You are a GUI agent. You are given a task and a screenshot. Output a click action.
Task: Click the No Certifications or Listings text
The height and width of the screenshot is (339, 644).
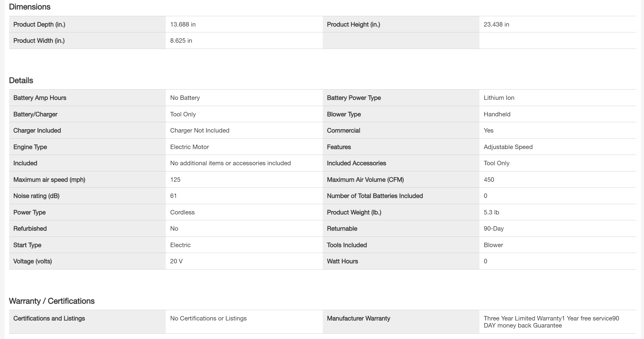(x=208, y=318)
